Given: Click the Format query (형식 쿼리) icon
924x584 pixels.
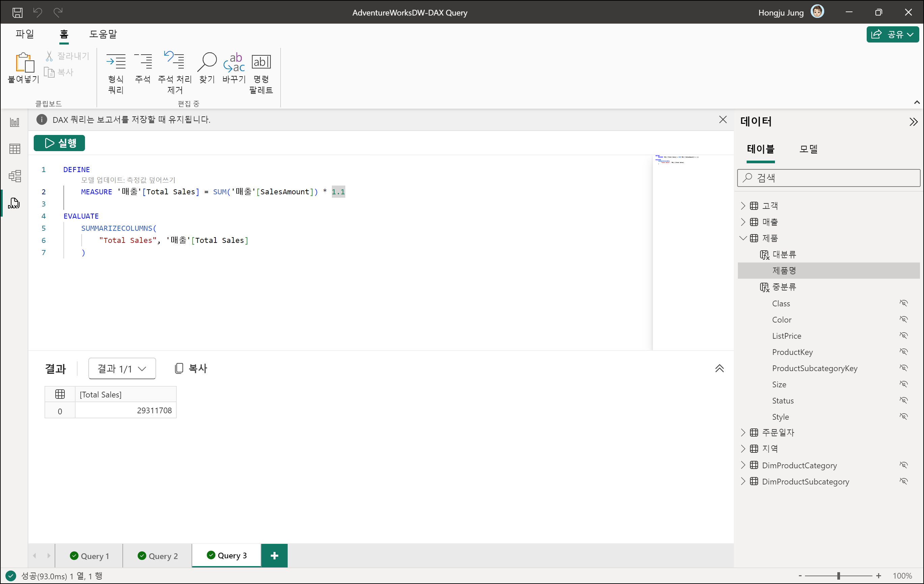Looking at the screenshot, I should click(x=115, y=62).
